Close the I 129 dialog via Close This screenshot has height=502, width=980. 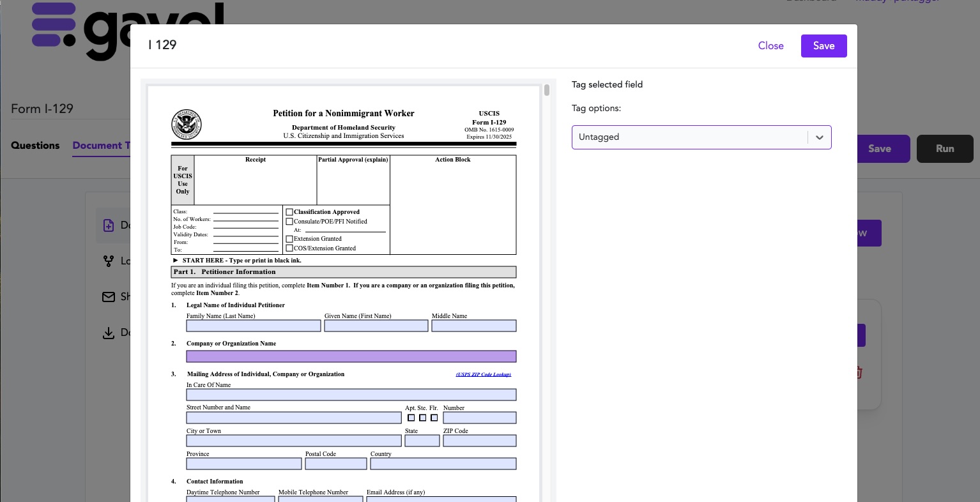click(770, 46)
